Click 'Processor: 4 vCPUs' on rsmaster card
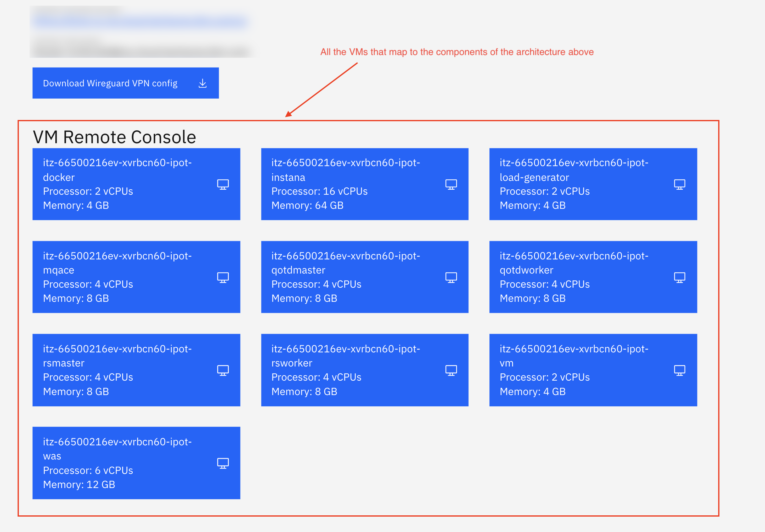765x532 pixels. [x=88, y=377]
